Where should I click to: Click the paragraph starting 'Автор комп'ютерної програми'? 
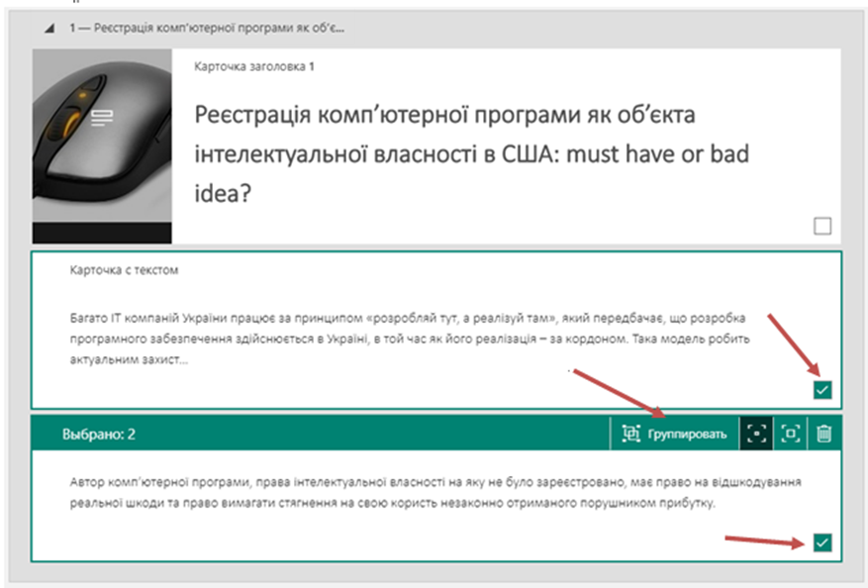coord(435,492)
